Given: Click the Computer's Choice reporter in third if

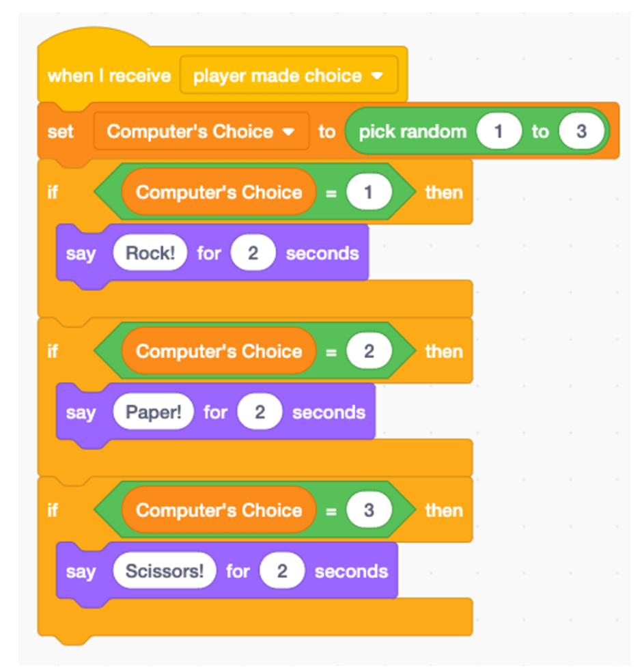Looking at the screenshot, I should 219,511.
